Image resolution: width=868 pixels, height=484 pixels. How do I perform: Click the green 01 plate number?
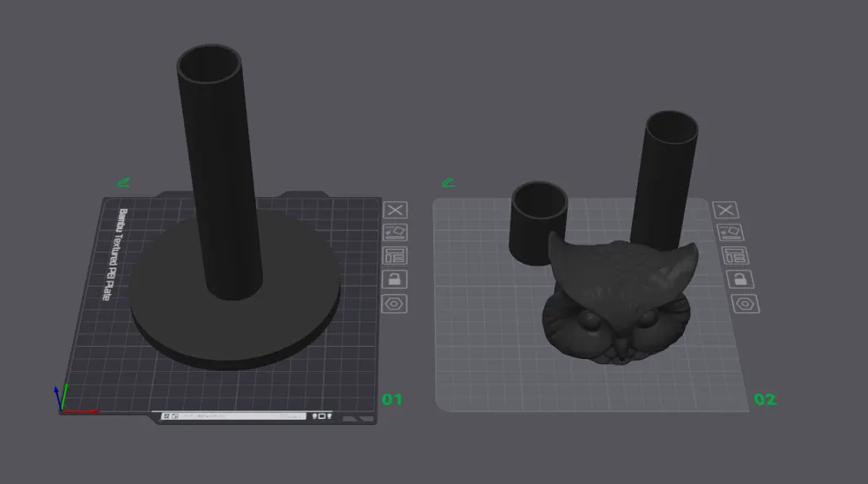pyautogui.click(x=392, y=399)
